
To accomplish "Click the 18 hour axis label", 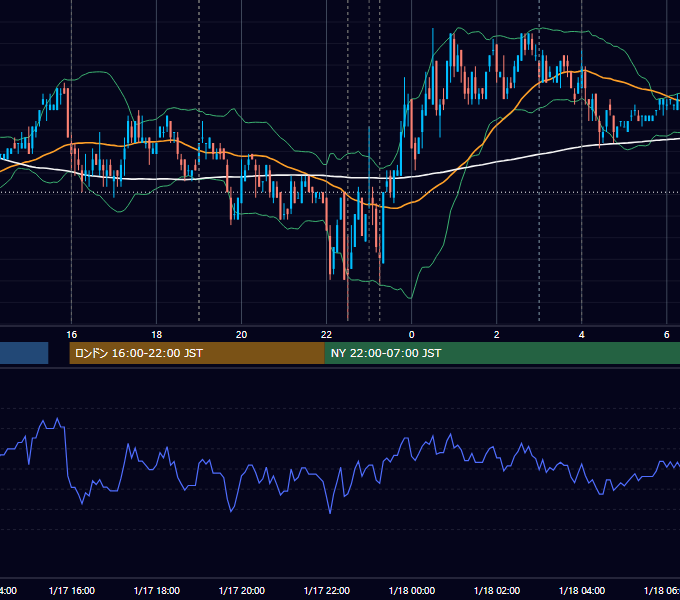I will (x=157, y=335).
